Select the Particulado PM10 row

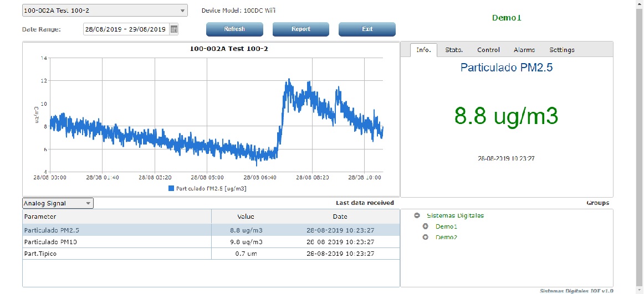coord(211,242)
